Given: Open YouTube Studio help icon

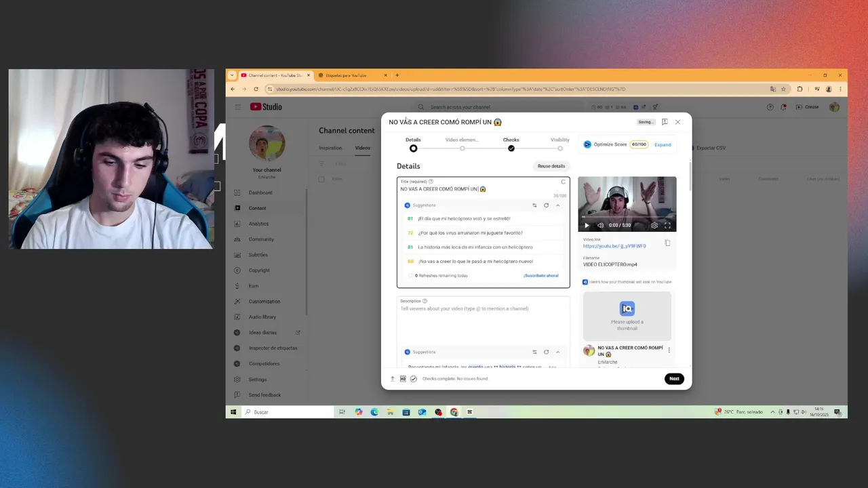Looking at the screenshot, I should pos(770,107).
